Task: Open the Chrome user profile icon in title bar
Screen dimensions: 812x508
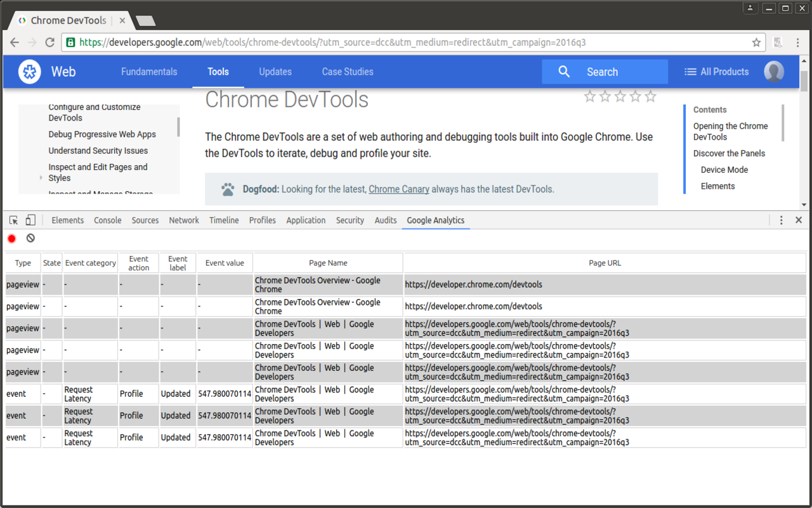Action: pyautogui.click(x=750, y=8)
